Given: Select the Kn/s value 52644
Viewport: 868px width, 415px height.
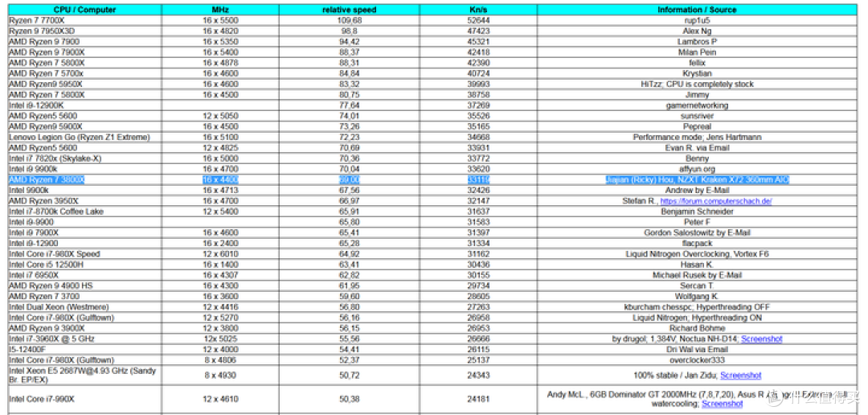Looking at the screenshot, I should pyautogui.click(x=477, y=20).
